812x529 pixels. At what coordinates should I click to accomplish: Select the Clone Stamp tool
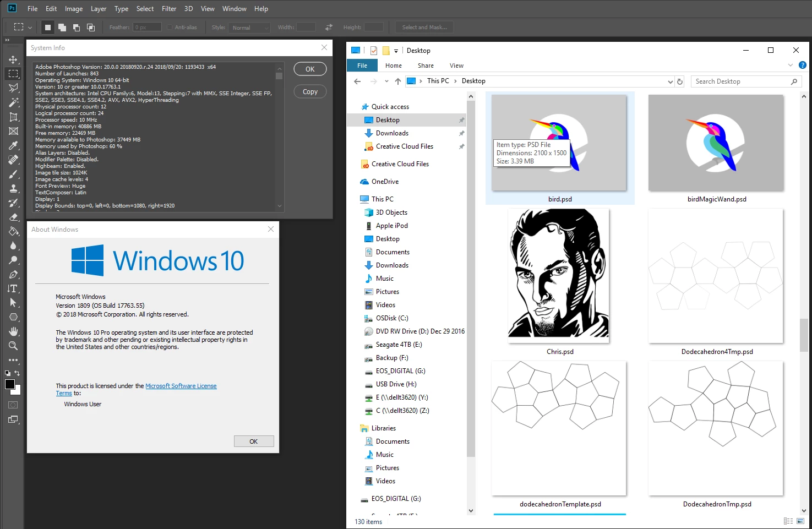click(x=13, y=188)
